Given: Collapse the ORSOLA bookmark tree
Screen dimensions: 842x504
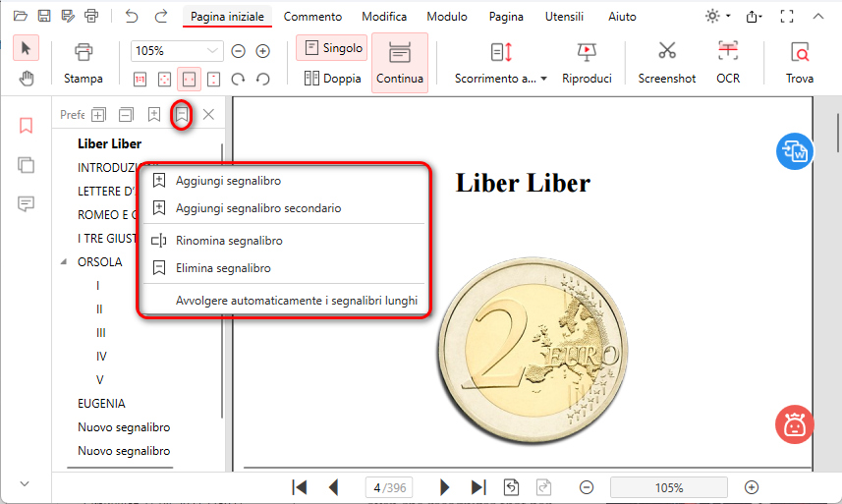Looking at the screenshot, I should coord(64,262).
